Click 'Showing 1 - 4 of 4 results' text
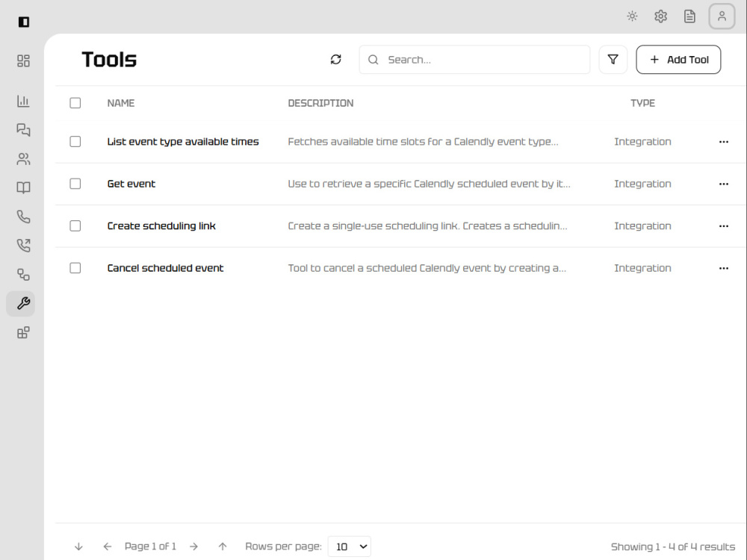The width and height of the screenshot is (747, 560). click(673, 547)
